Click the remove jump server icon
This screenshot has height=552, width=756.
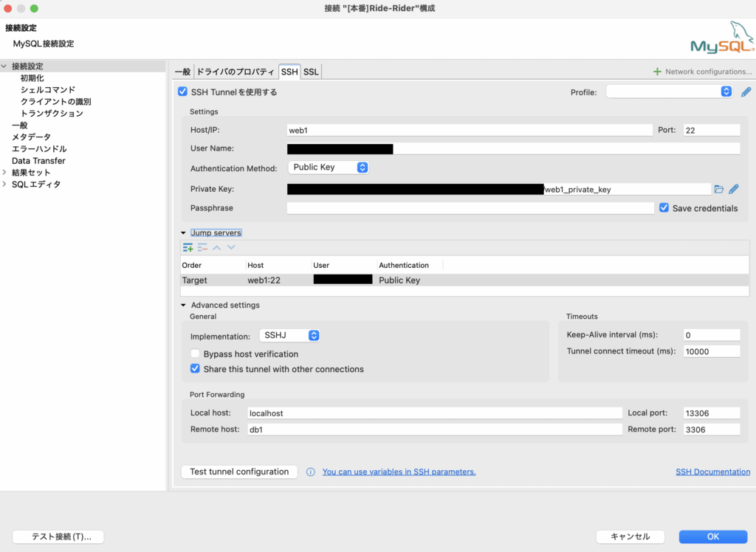[202, 248]
